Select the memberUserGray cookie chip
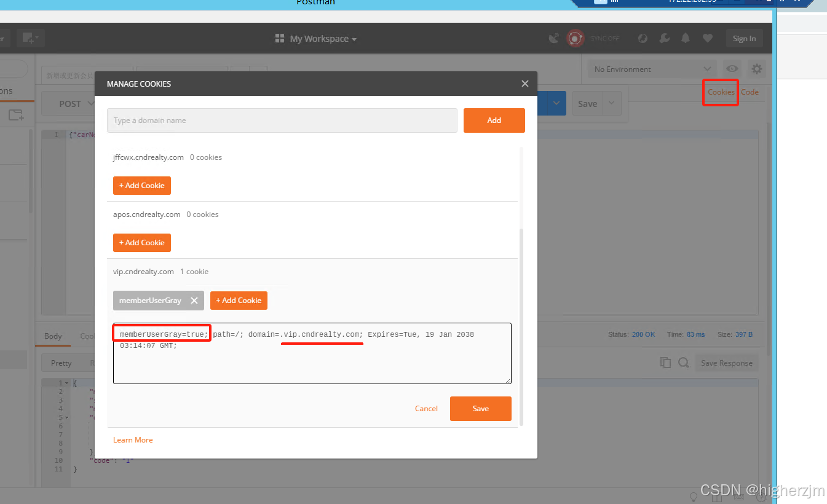This screenshot has width=827, height=504. point(150,301)
